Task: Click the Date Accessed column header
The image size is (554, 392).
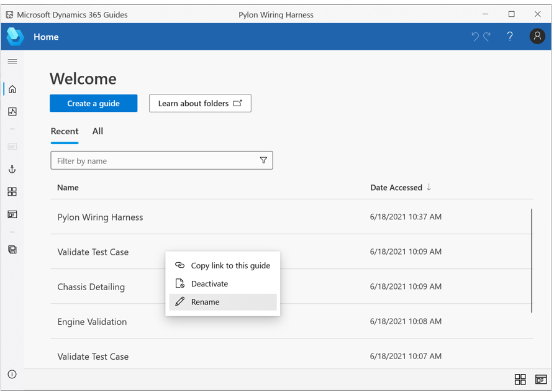Action: pos(396,188)
